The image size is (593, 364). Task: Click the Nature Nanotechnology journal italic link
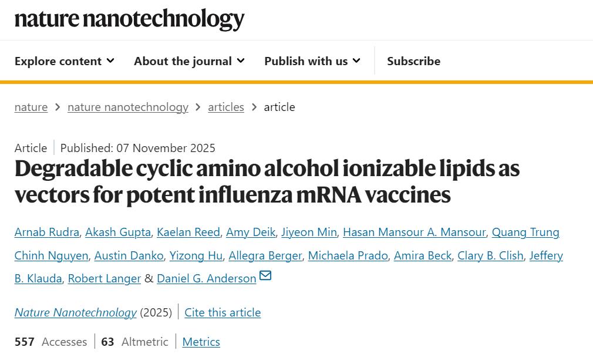coord(75,312)
